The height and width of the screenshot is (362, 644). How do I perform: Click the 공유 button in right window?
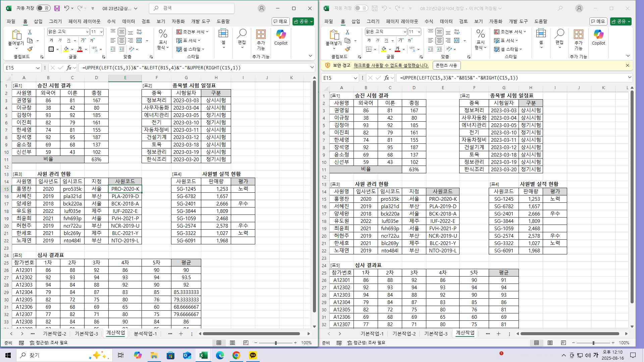coord(621,21)
